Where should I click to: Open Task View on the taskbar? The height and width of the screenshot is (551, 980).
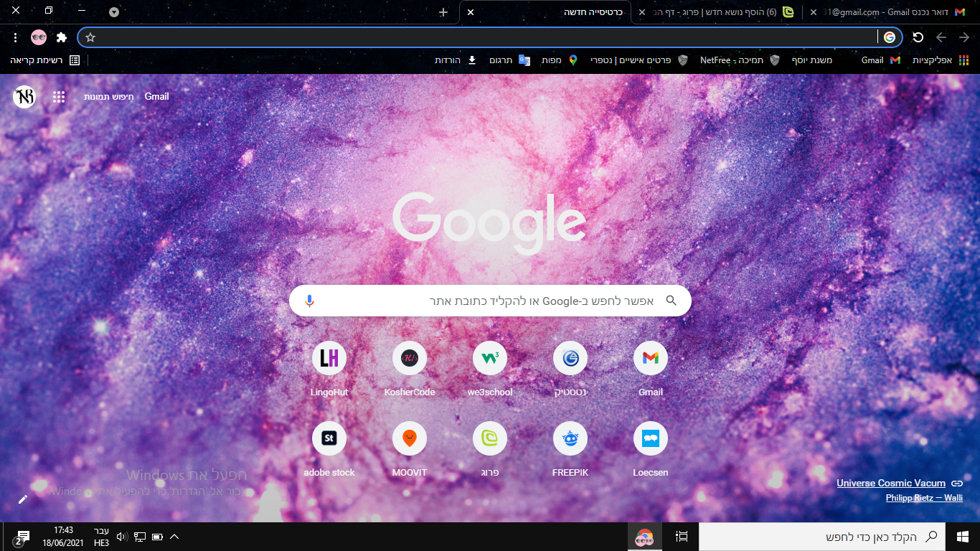682,537
